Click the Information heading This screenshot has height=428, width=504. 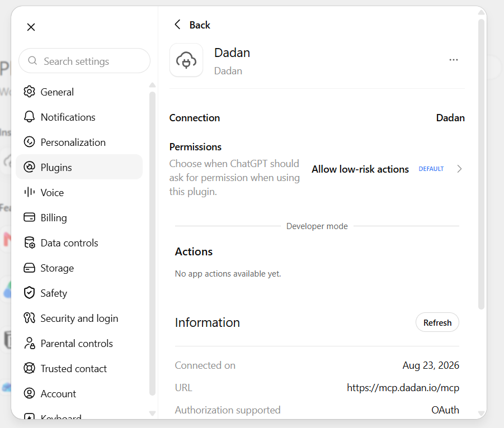208,322
